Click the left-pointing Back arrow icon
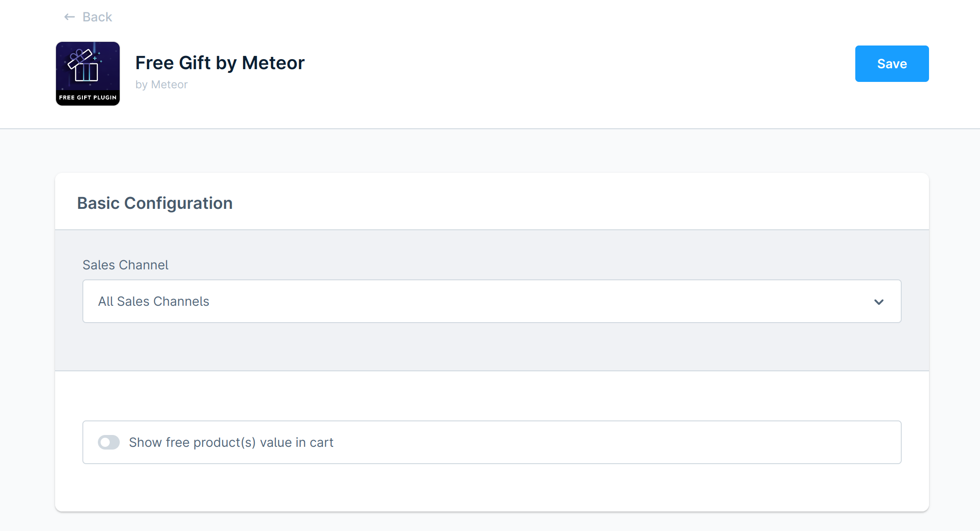 tap(69, 17)
